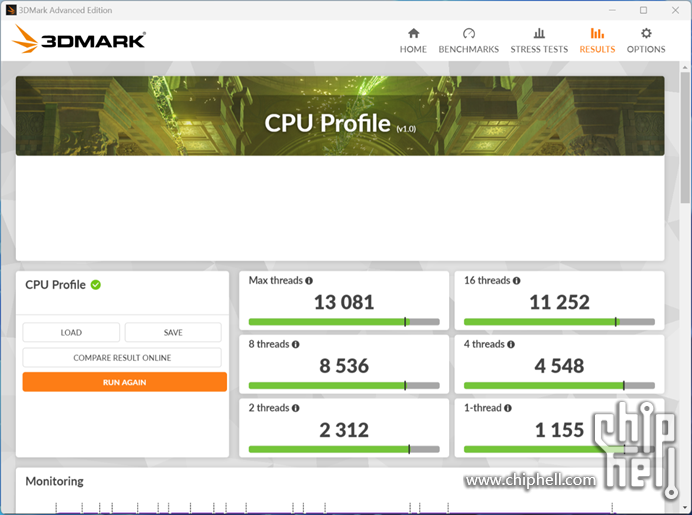Click the (v1.0) version label
Viewport: 692px width, 515px height.
tap(406, 129)
